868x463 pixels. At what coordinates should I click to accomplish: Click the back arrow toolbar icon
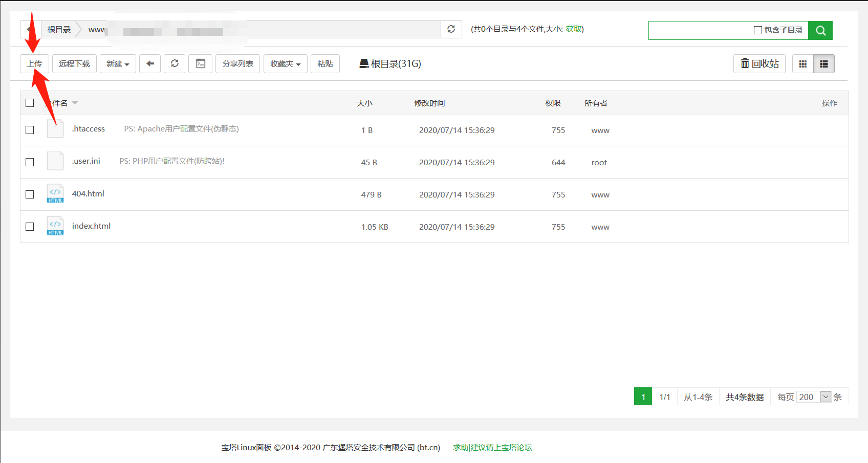[150, 63]
